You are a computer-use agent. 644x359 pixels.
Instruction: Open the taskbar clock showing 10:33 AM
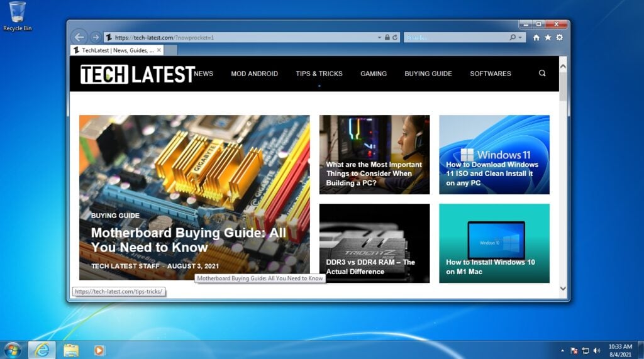point(620,350)
